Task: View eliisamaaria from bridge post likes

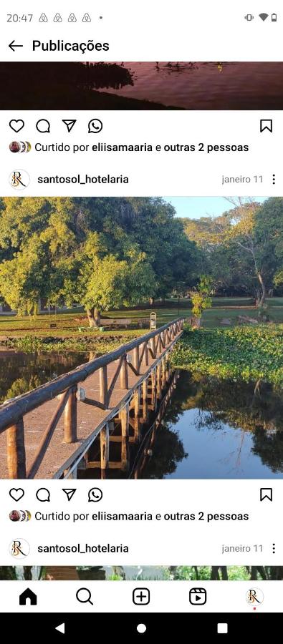Action: point(123,516)
